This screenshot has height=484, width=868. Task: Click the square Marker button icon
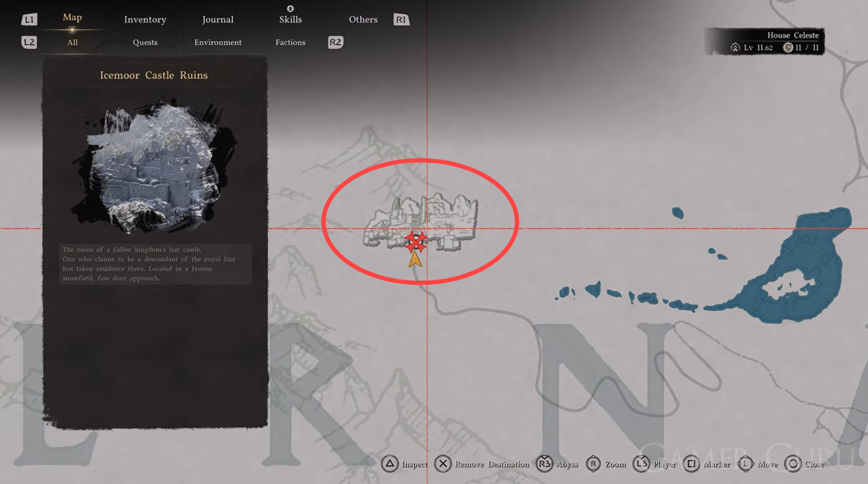[x=692, y=464]
